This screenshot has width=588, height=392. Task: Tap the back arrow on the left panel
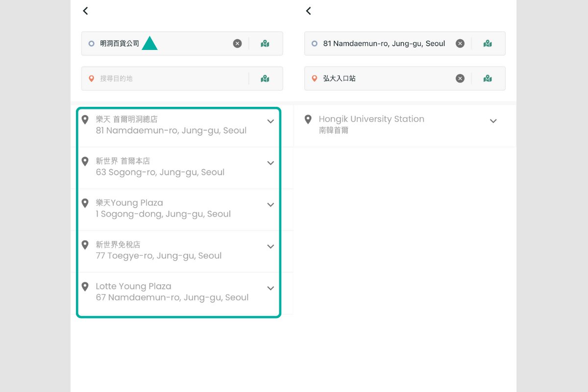pyautogui.click(x=85, y=10)
